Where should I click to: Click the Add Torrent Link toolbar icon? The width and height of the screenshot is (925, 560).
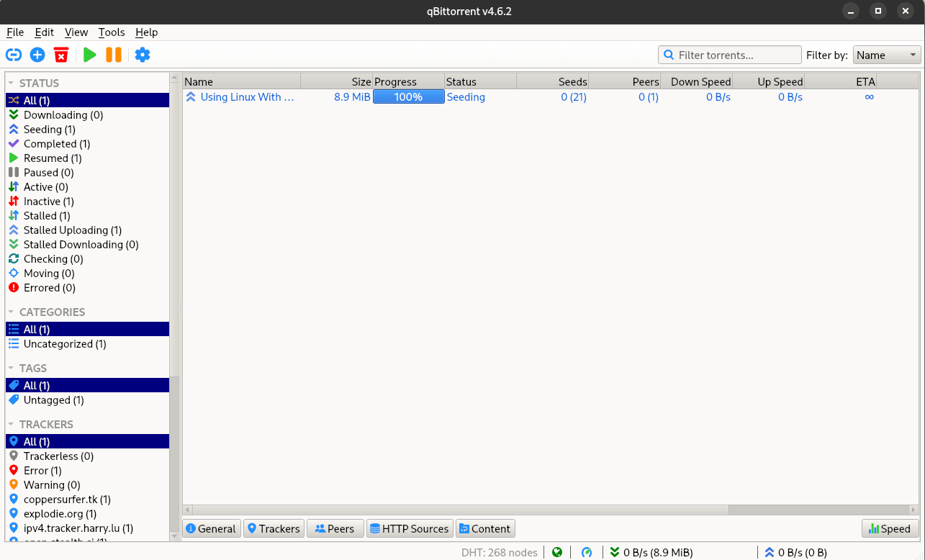(x=14, y=55)
